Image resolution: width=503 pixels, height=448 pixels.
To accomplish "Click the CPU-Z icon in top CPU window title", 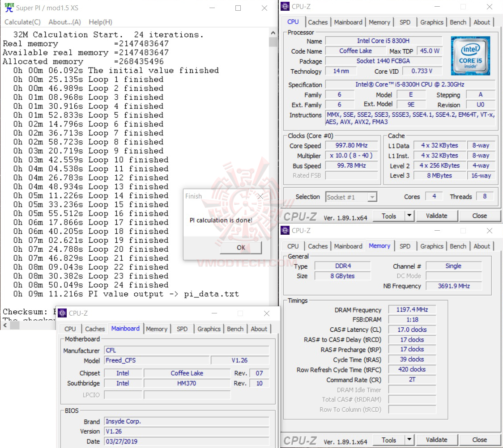I will pos(285,6).
